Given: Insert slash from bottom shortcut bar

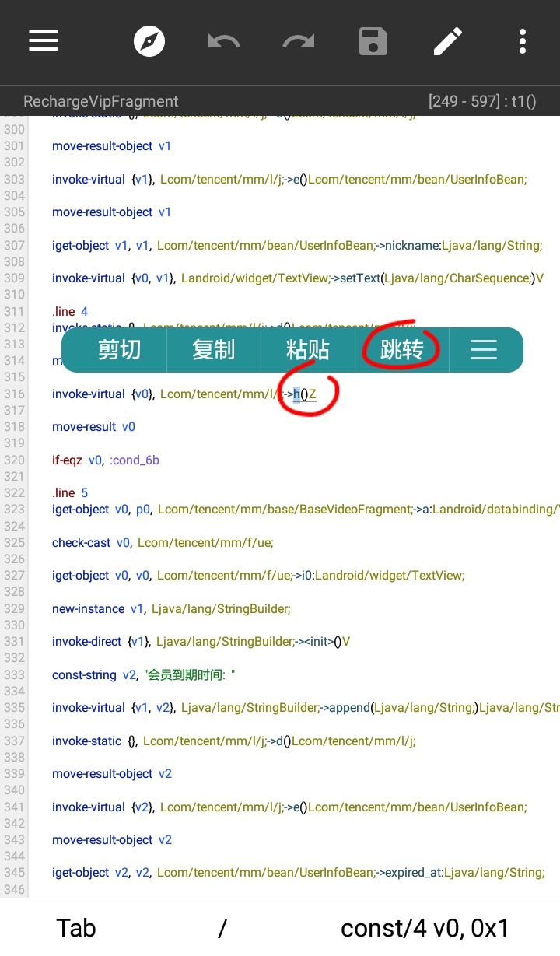Looking at the screenshot, I should (x=222, y=928).
